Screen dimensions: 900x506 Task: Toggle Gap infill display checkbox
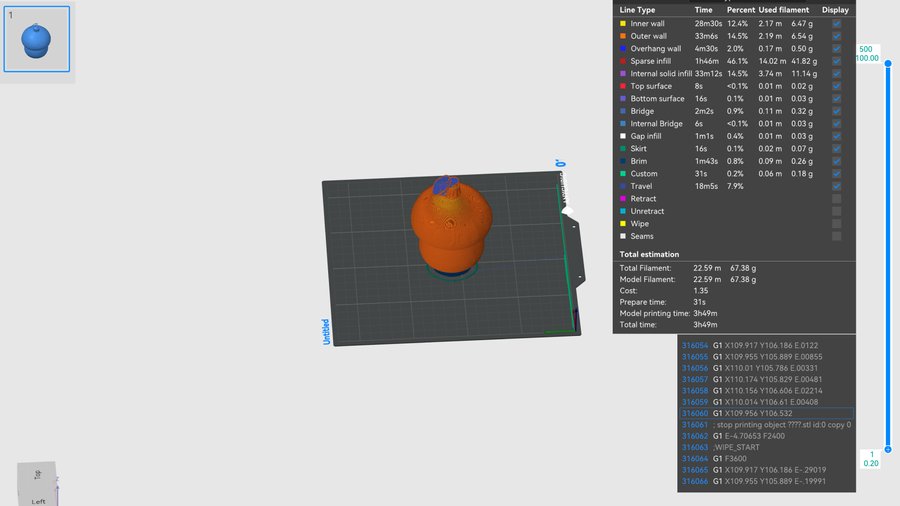[836, 136]
